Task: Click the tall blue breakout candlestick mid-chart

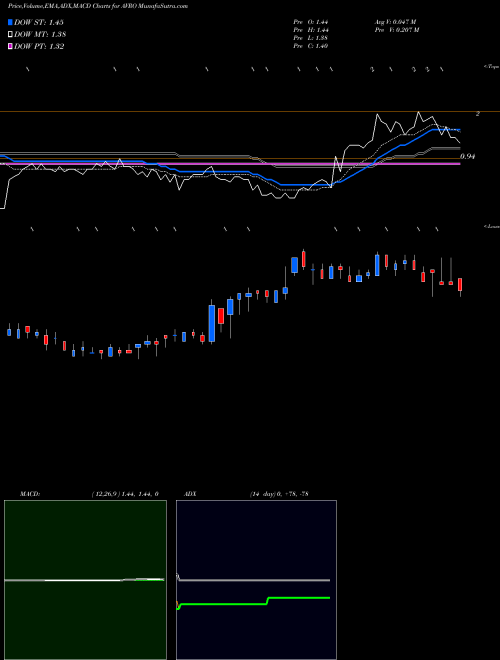Action: click(212, 323)
